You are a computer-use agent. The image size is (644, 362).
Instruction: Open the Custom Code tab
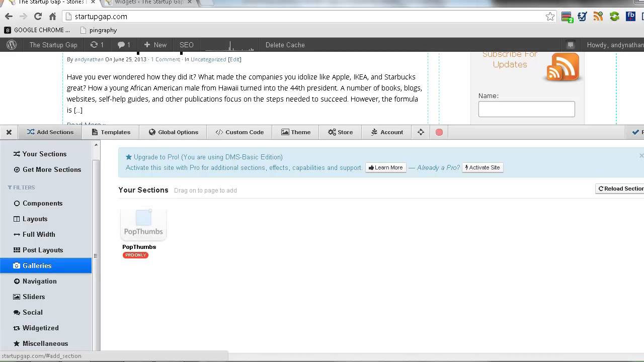click(x=239, y=132)
